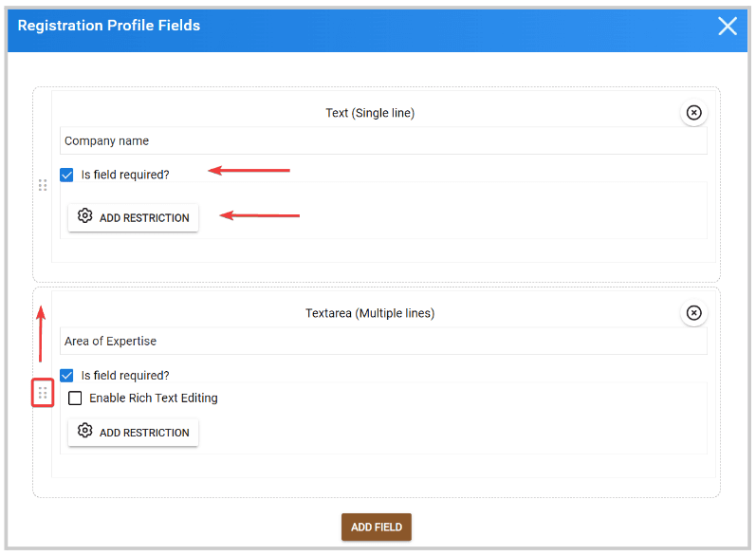This screenshot has width=756, height=556.
Task: Click the 'Registration Profile Fields' dialog title
Action: point(109,26)
